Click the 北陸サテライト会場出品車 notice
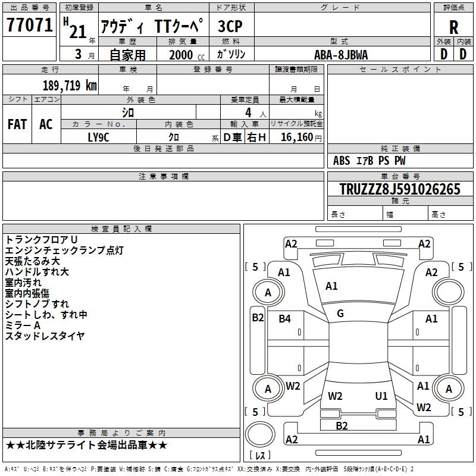 tap(87, 445)
